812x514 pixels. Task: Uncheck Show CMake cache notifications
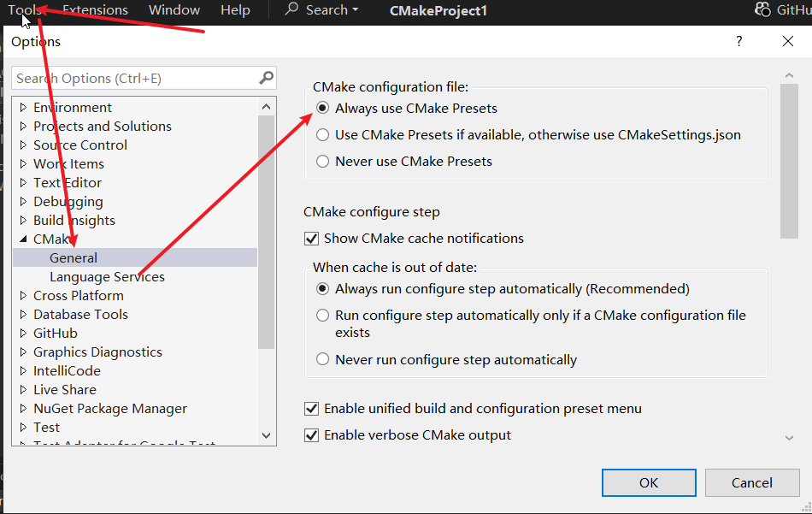tap(311, 239)
